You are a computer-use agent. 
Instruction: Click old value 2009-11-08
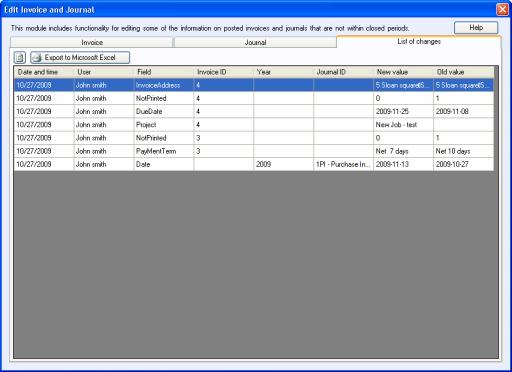click(x=464, y=112)
